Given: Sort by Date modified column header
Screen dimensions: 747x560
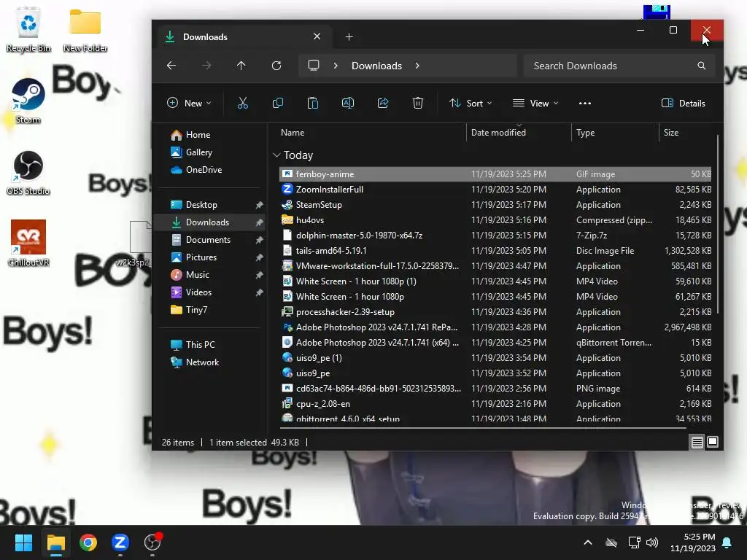Looking at the screenshot, I should (x=519, y=133).
